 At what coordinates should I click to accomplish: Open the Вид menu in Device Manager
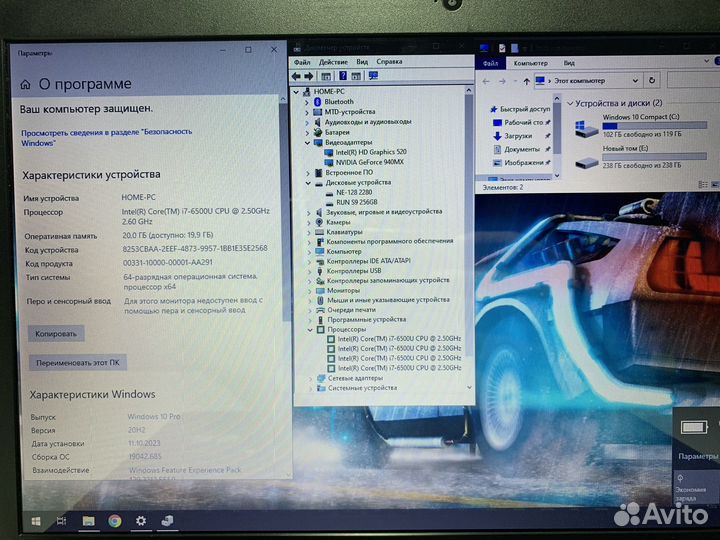(x=362, y=62)
